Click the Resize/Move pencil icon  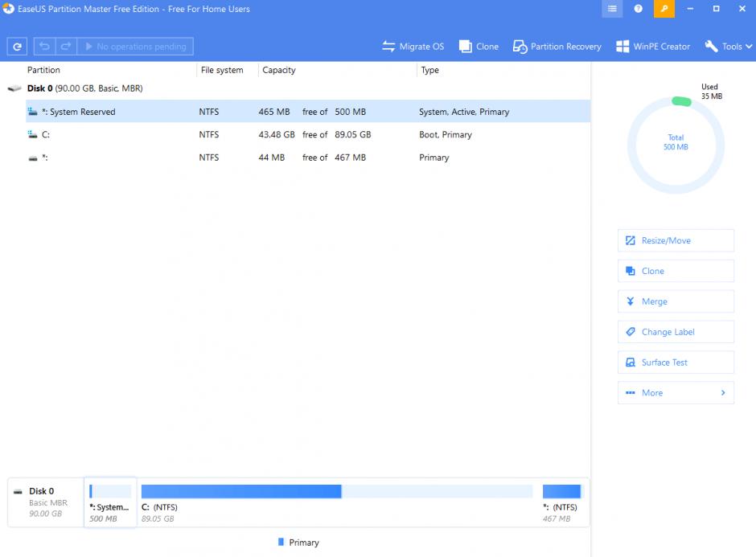click(631, 240)
